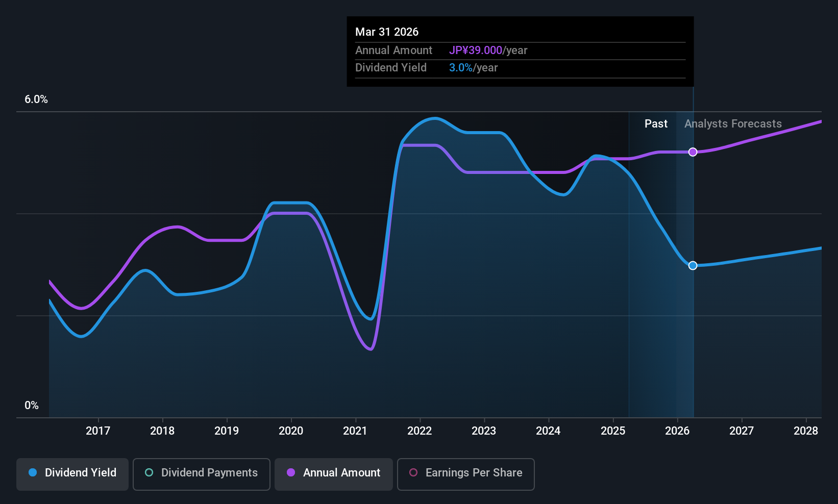Click the 3.0%/year yield in tooltip
838x504 pixels.
click(x=473, y=67)
